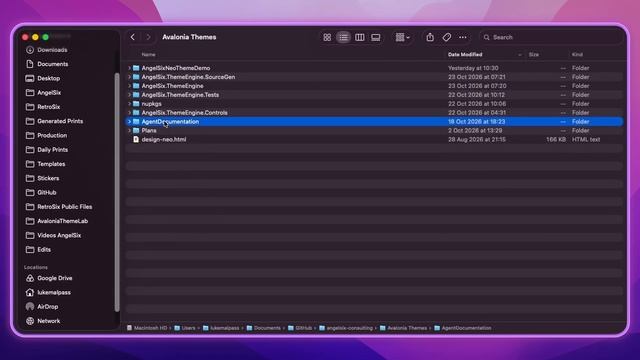The height and width of the screenshot is (360, 640).
Task: Open the Group By dropdown
Action: [402, 37]
